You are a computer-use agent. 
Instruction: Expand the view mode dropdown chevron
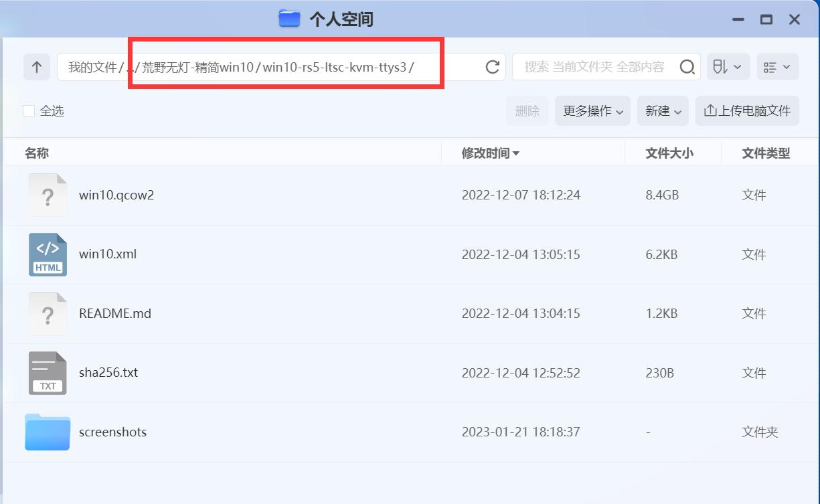click(787, 67)
